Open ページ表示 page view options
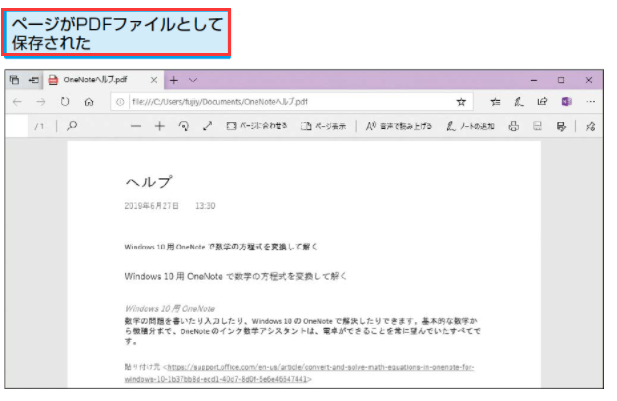The image size is (617, 401). (x=323, y=126)
